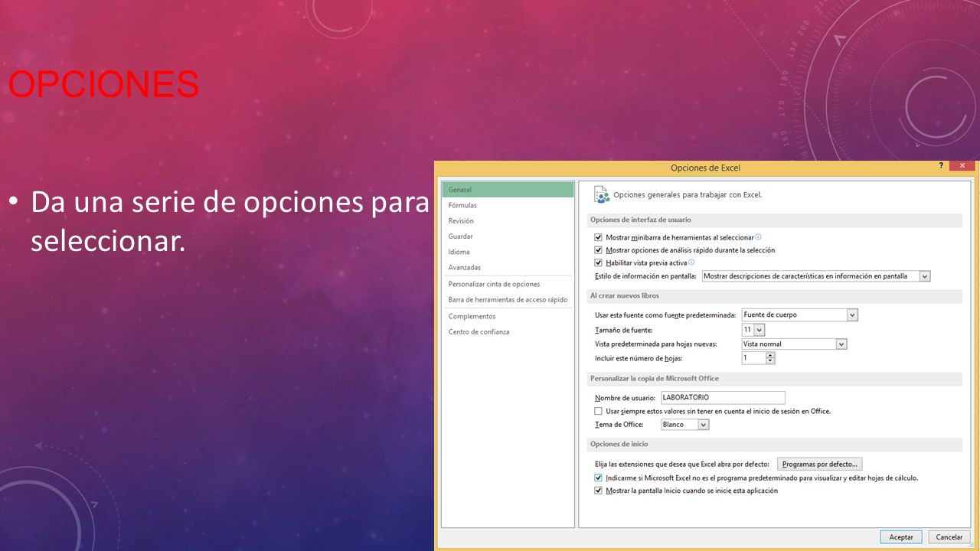Close the Opciones de Excel dialog
This screenshot has height=551, width=980.
click(962, 165)
